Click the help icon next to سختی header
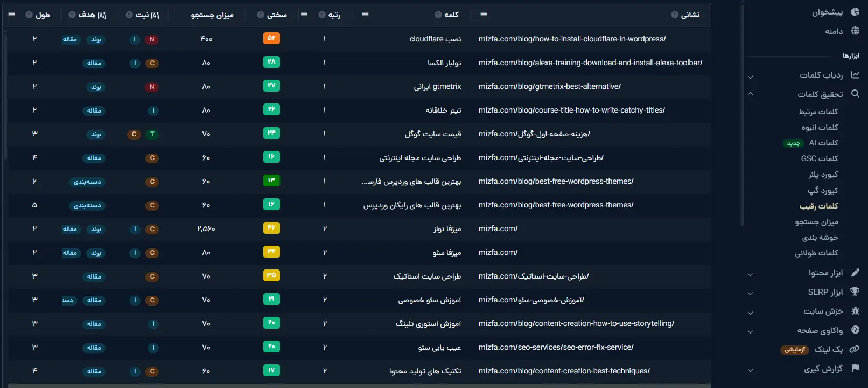Image resolution: width=868 pixels, height=388 pixels. click(x=261, y=15)
